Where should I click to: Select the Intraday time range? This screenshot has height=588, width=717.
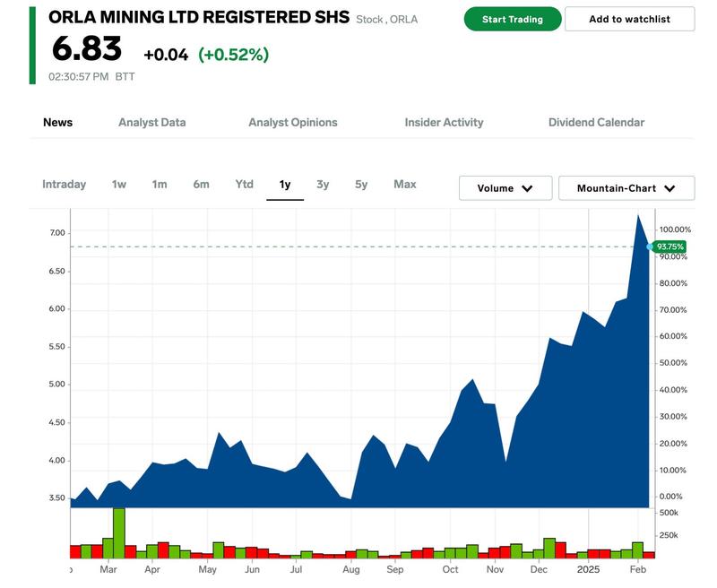(x=65, y=185)
